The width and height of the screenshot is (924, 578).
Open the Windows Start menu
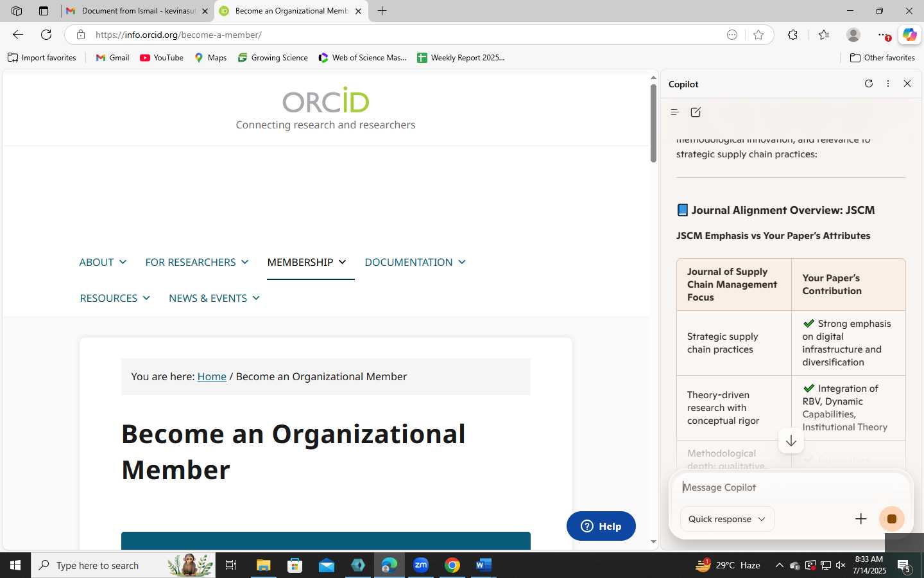pos(15,565)
